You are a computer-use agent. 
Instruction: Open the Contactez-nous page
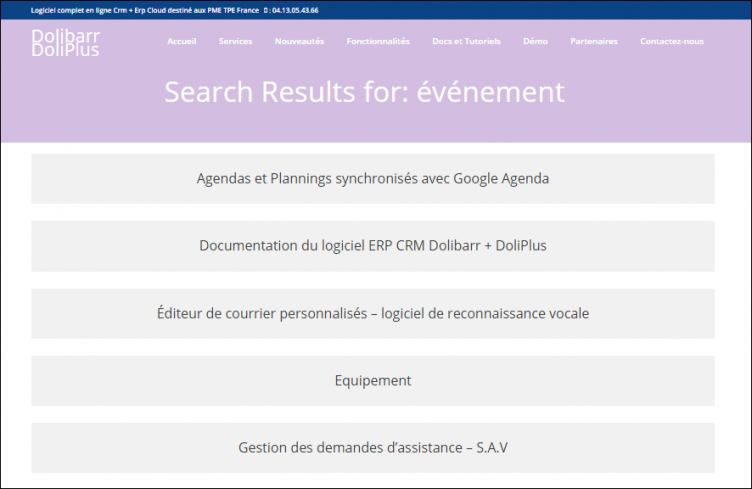click(672, 41)
